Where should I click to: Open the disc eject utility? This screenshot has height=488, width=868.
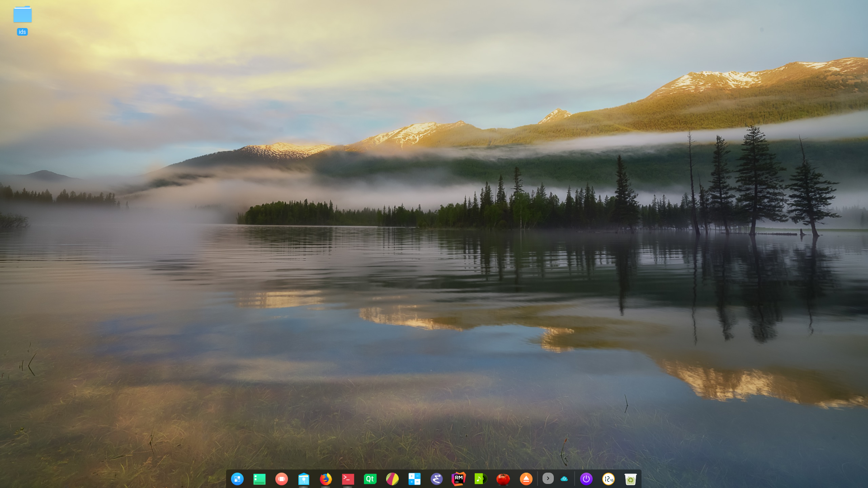pos(526,479)
